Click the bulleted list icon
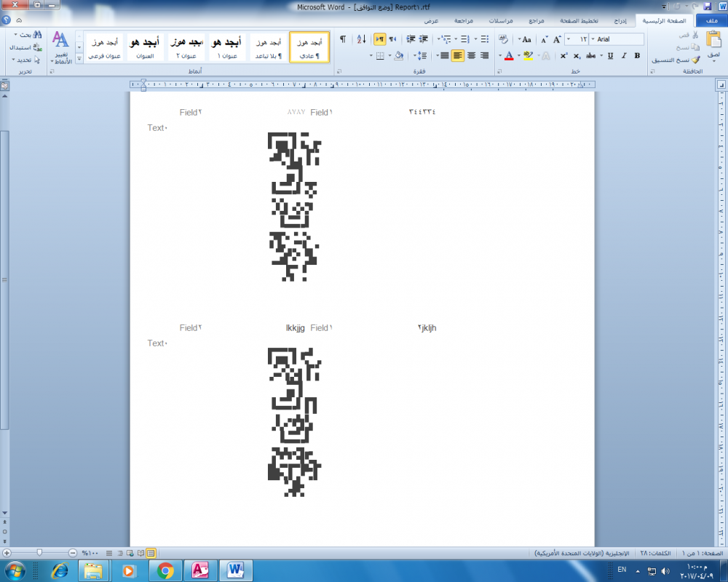 click(x=484, y=39)
